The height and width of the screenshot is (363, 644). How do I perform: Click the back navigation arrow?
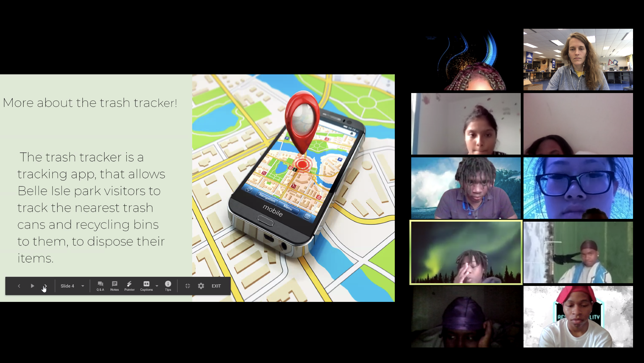coord(19,286)
